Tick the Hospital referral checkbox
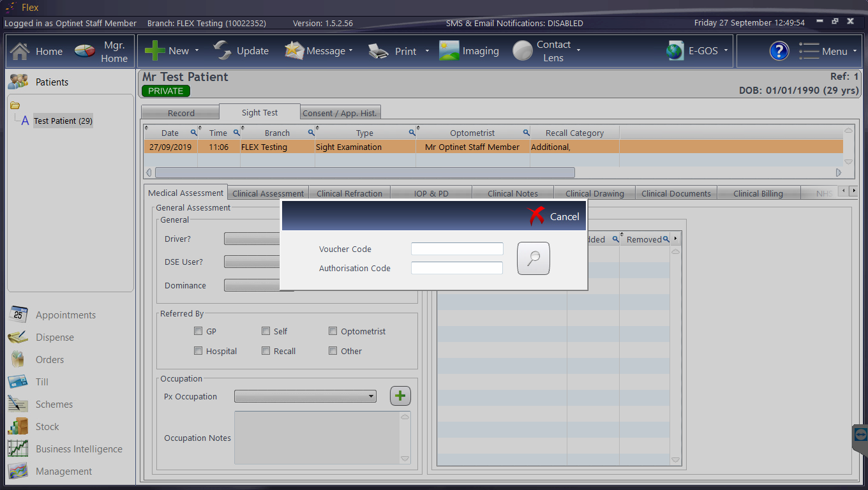Screen dimensions: 868x490 point(198,350)
